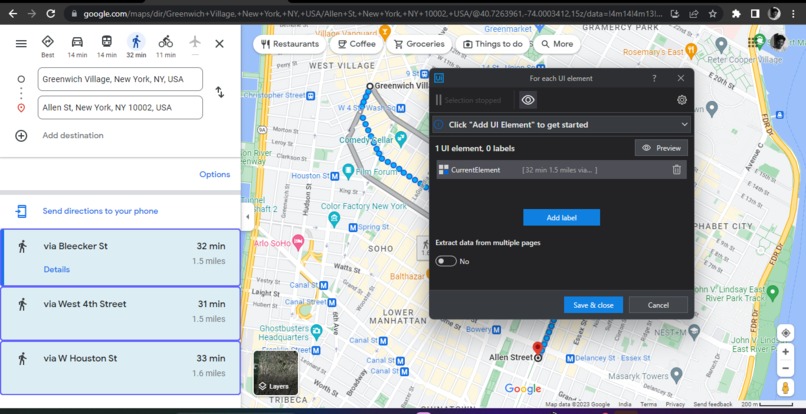
Task: Close the For each UI element dialog
Action: (x=681, y=78)
